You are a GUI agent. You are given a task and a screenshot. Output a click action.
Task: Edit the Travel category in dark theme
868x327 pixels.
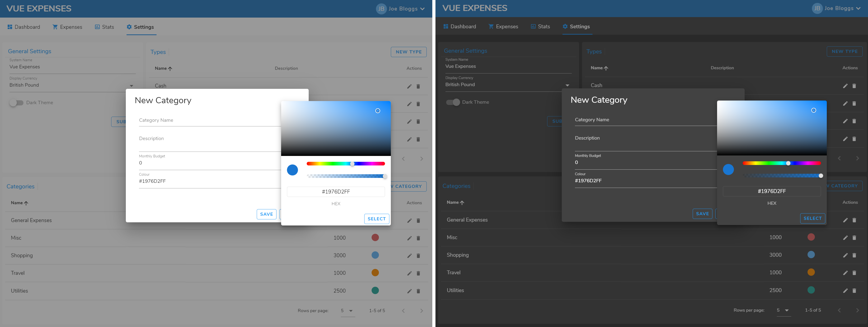[845, 273]
